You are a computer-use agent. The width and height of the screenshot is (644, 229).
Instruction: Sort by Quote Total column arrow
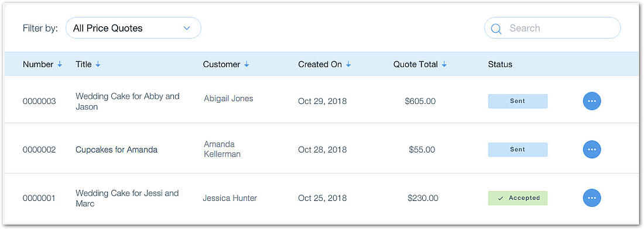pos(444,64)
